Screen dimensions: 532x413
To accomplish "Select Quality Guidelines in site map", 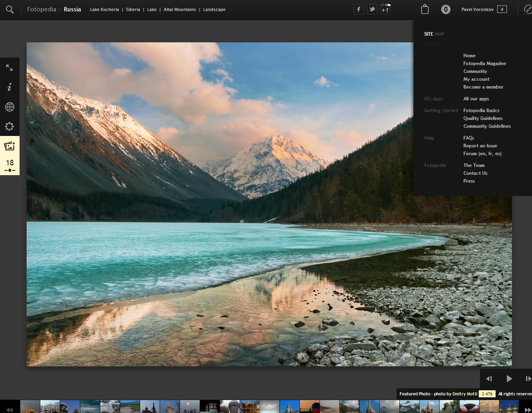I will tap(483, 118).
